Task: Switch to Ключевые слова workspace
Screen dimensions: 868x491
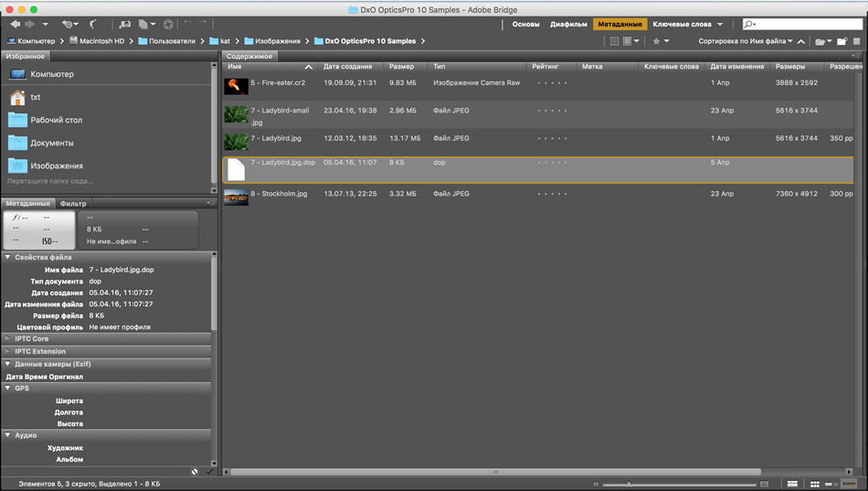Action: tap(682, 25)
